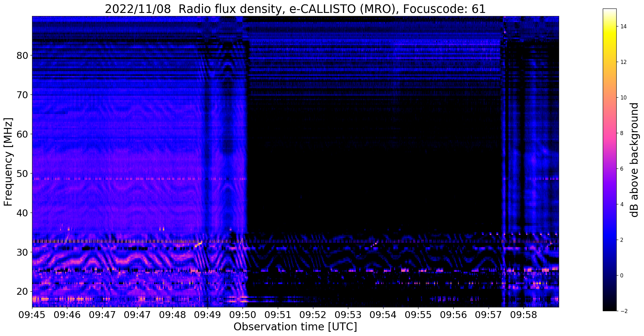Click the colorbar tick label 6

[x=621, y=169]
